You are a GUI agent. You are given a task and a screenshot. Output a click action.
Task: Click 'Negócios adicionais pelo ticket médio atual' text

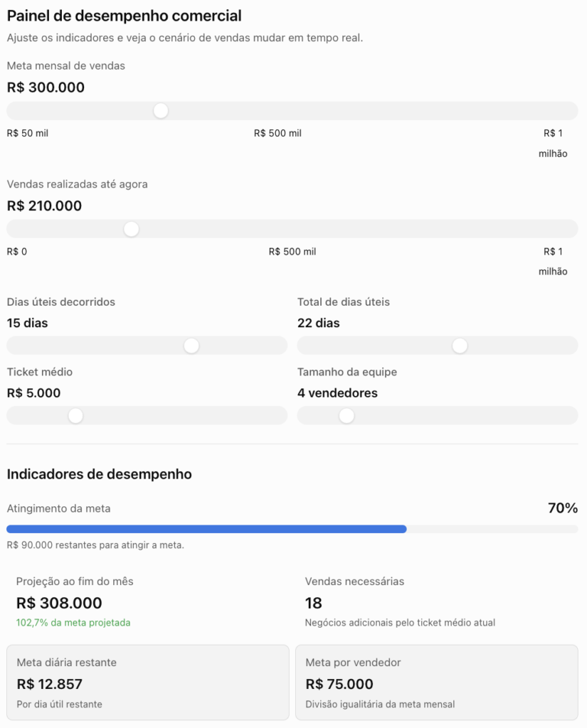pos(400,623)
